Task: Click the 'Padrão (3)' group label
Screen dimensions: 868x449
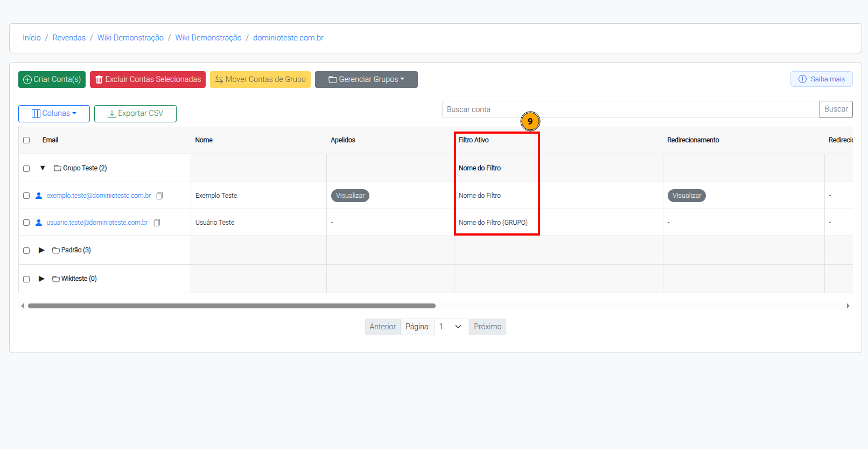Action: (76, 250)
